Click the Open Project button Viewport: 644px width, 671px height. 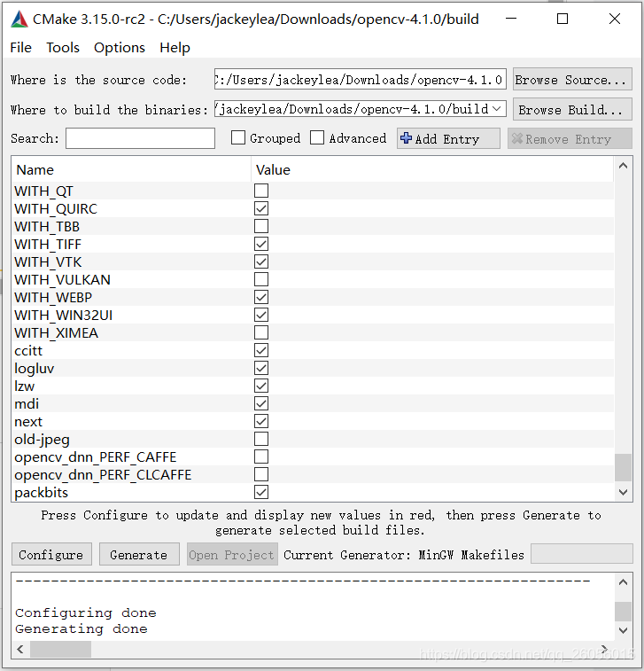[232, 555]
